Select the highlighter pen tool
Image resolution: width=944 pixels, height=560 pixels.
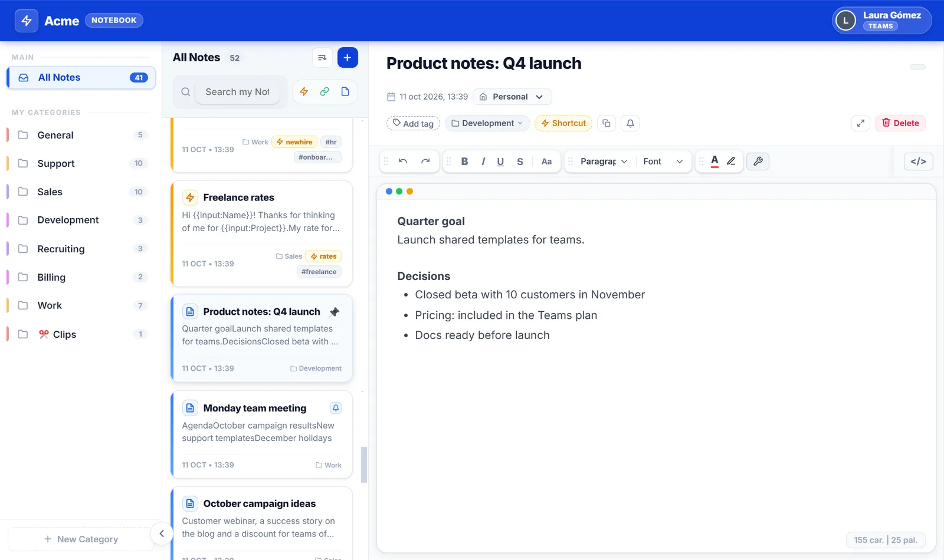pos(731,161)
